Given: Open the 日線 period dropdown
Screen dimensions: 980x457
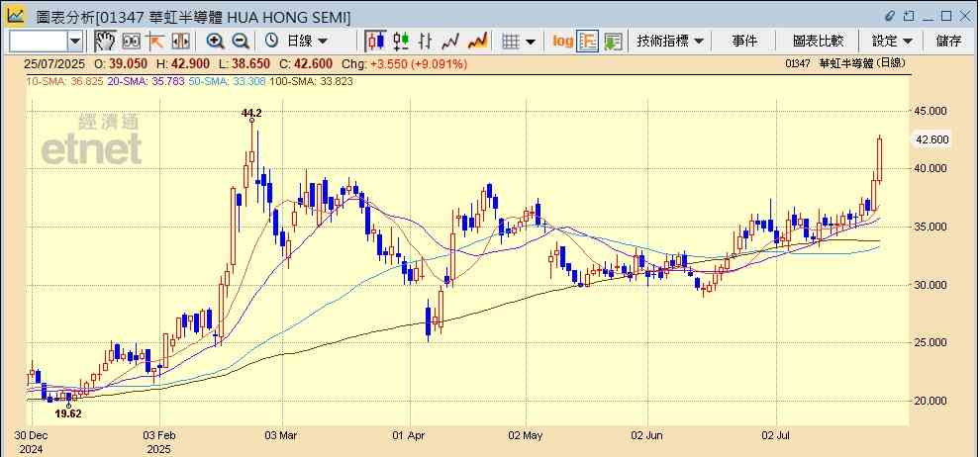Looking at the screenshot, I should [307, 42].
